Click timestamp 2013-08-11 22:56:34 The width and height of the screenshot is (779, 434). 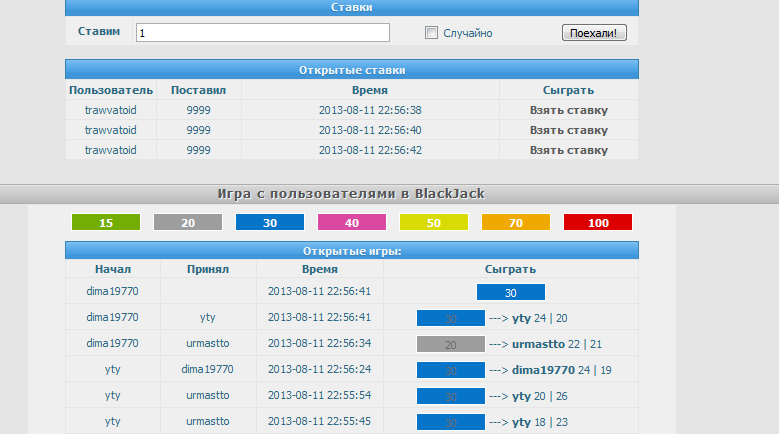tap(319, 343)
